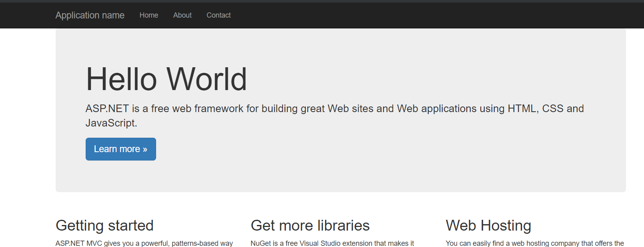Click the ASP.NET MVC description text
644x247 pixels.
[144, 243]
